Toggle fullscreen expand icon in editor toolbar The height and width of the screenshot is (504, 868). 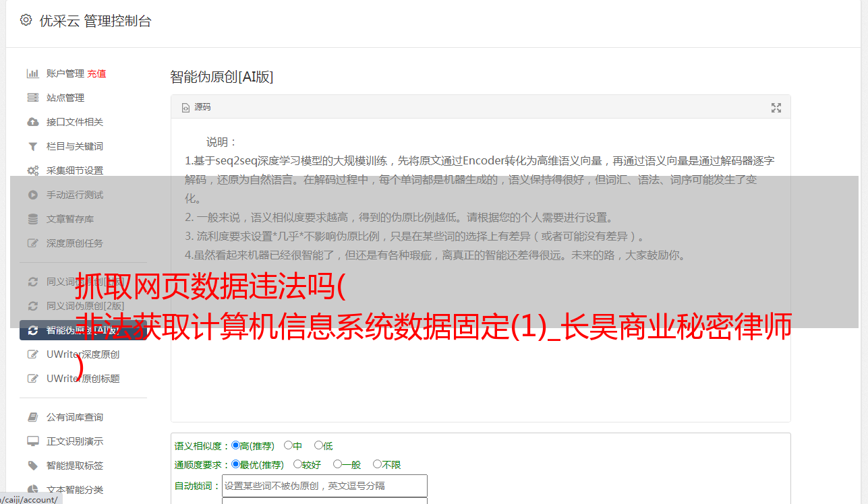(x=776, y=108)
